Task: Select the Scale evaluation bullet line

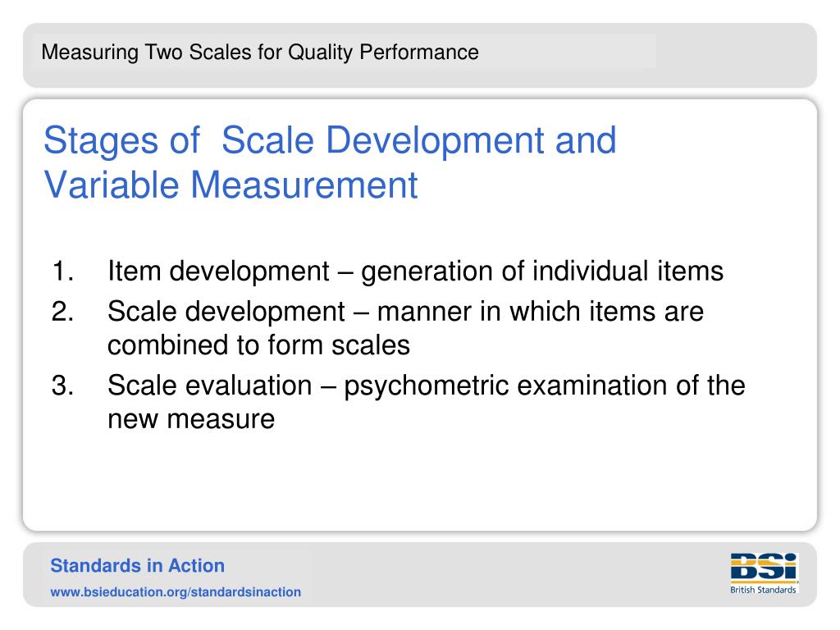Action: (x=427, y=386)
